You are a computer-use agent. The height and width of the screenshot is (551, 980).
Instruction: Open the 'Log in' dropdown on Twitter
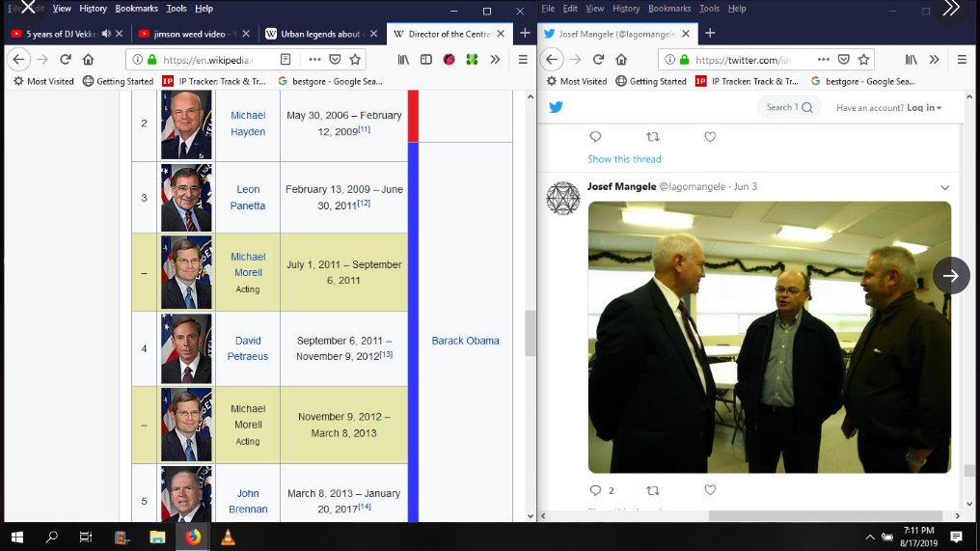coord(924,107)
